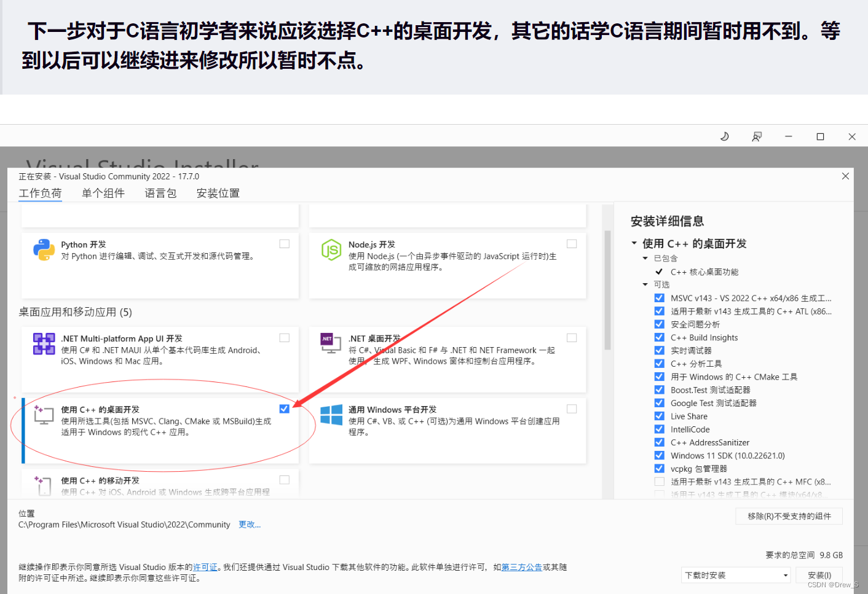
Task: Enable the Python development workload checkbox
Action: click(x=285, y=244)
